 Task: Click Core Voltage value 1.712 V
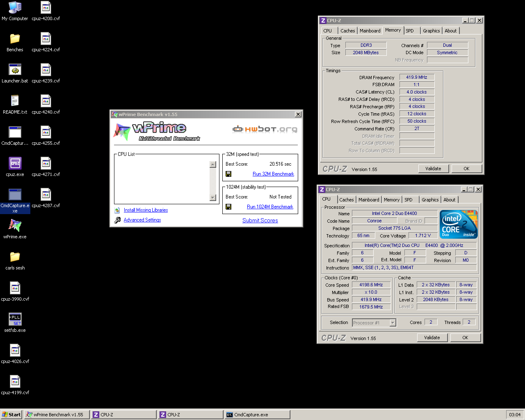pos(422,235)
